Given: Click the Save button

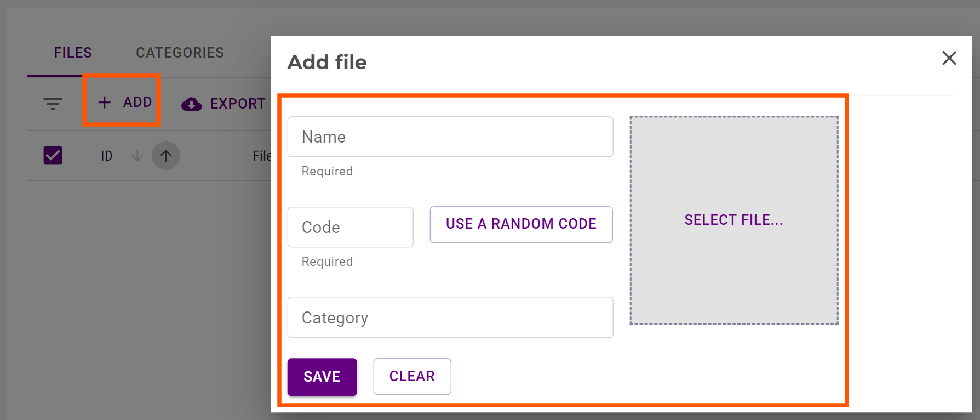Looking at the screenshot, I should click(322, 377).
